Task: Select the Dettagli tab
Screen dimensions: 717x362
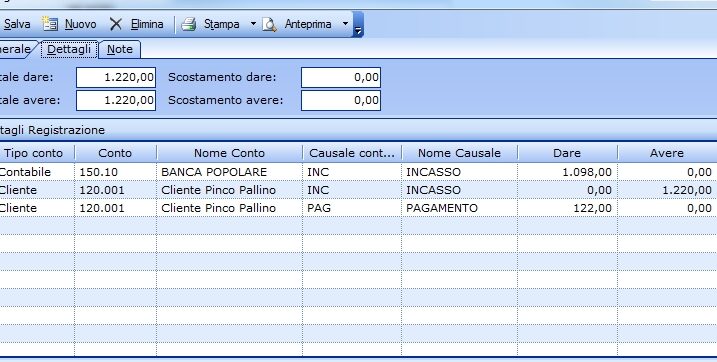Action: [x=69, y=49]
